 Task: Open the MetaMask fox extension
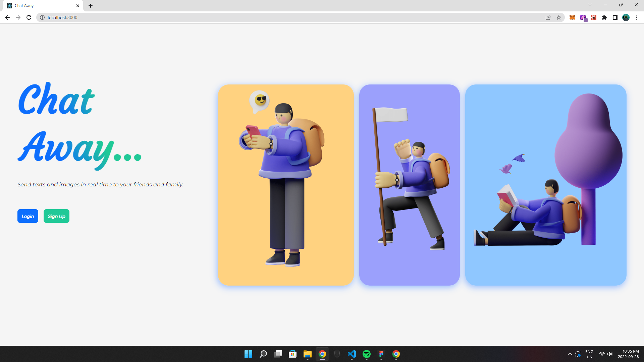click(572, 17)
